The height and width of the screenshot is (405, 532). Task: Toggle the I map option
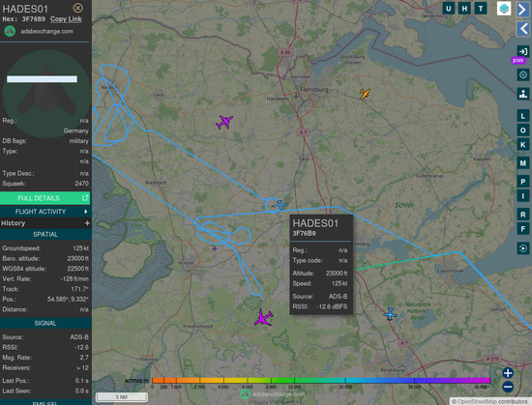point(523,196)
